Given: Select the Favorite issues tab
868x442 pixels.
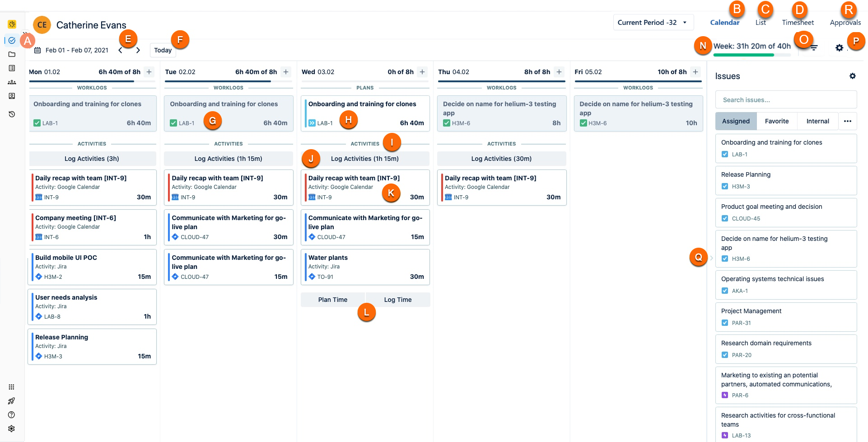Looking at the screenshot, I should coord(776,121).
